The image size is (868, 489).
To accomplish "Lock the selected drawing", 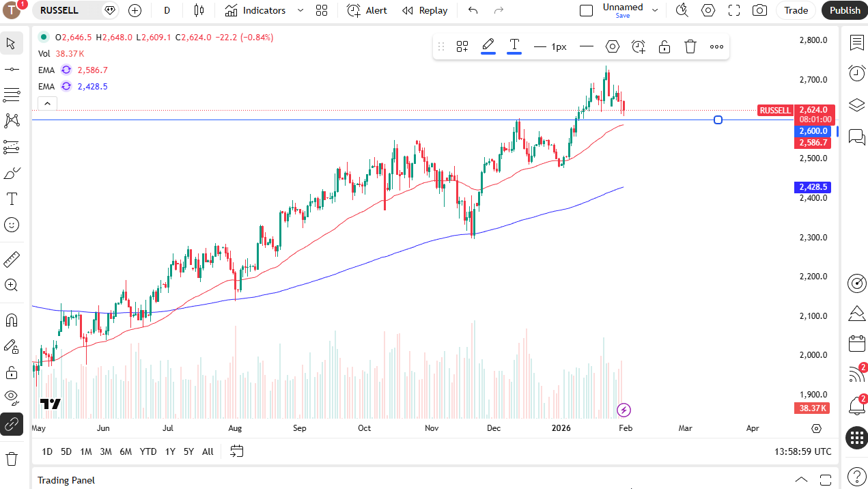I will coord(664,46).
